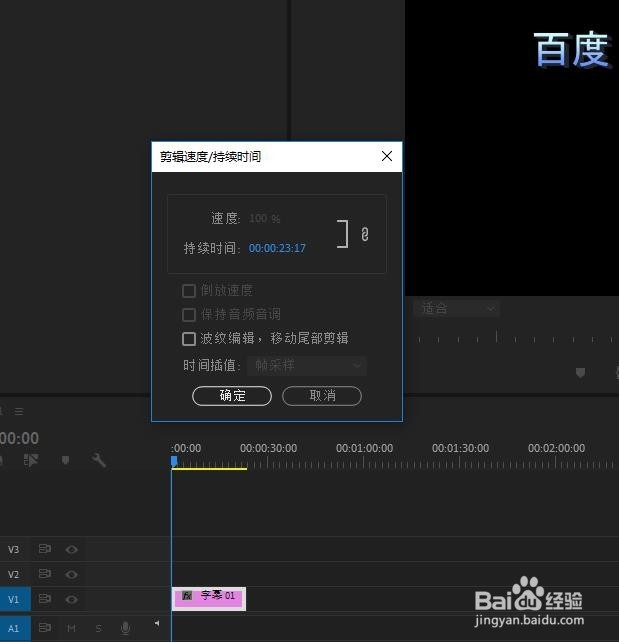This screenshot has width=619, height=642.
Task: Hide track V2 output with eye icon
Action: point(72,574)
